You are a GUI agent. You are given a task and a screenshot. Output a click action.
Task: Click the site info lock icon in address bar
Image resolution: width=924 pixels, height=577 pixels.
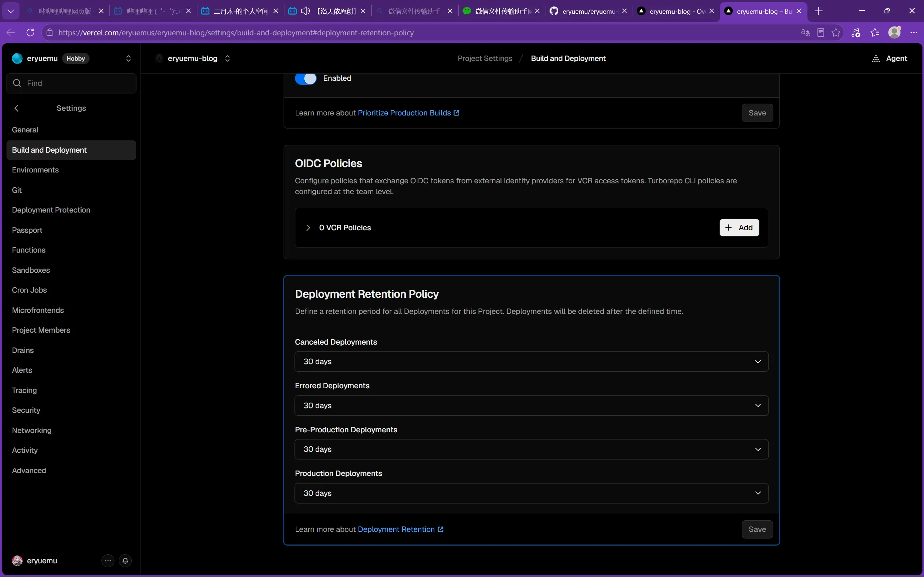49,32
